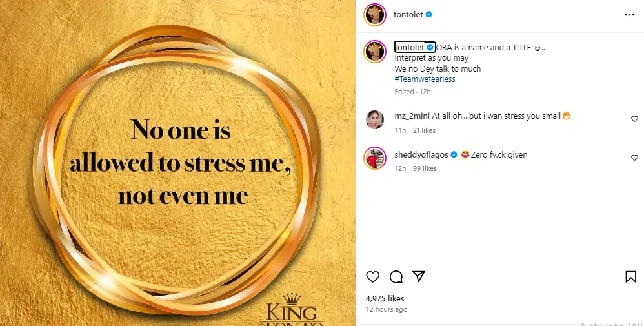This screenshot has width=644, height=326.
Task: Share the post via paper plane icon
Action: click(419, 276)
